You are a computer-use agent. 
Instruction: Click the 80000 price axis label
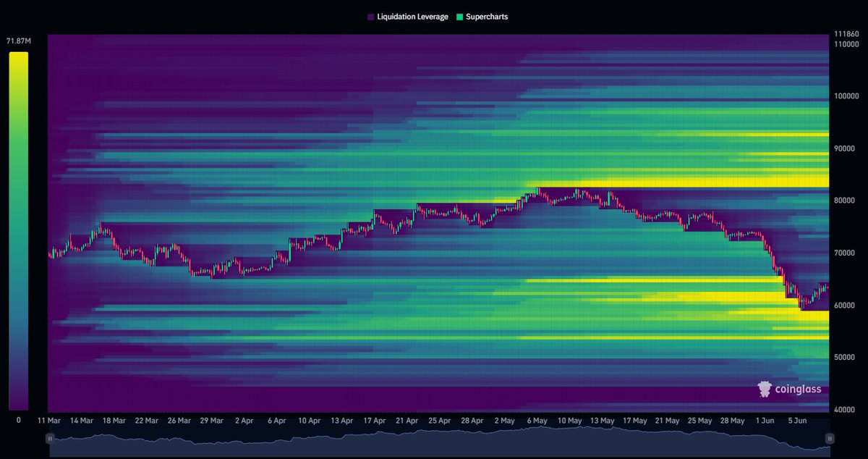click(x=843, y=201)
